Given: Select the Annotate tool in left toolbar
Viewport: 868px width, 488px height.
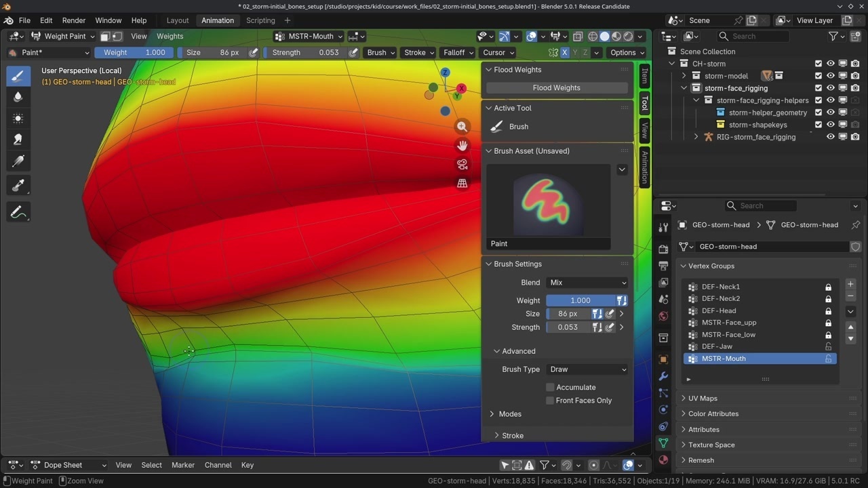Looking at the screenshot, I should coord(18,212).
